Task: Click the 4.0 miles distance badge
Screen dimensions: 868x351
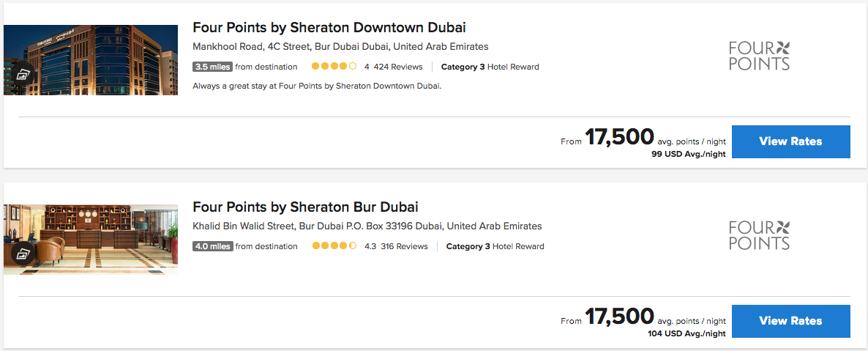Action: coord(212,246)
